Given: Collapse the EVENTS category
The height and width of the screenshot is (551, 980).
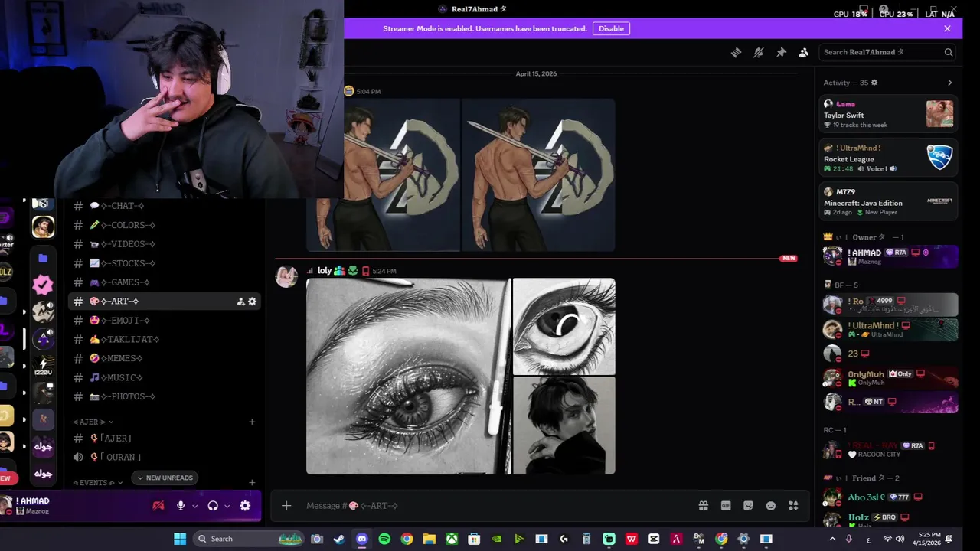Looking at the screenshot, I should point(98,483).
